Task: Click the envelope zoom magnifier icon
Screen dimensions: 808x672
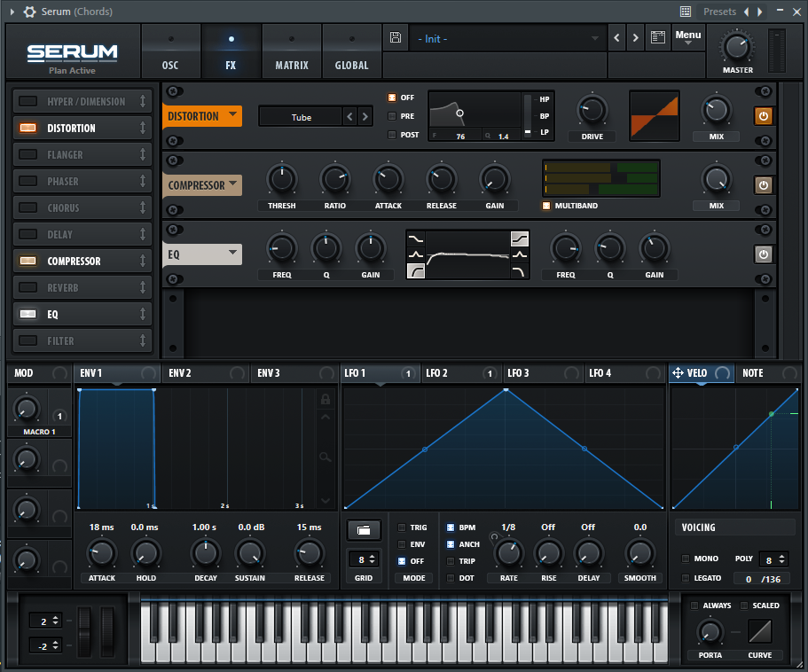Action: coord(326,457)
